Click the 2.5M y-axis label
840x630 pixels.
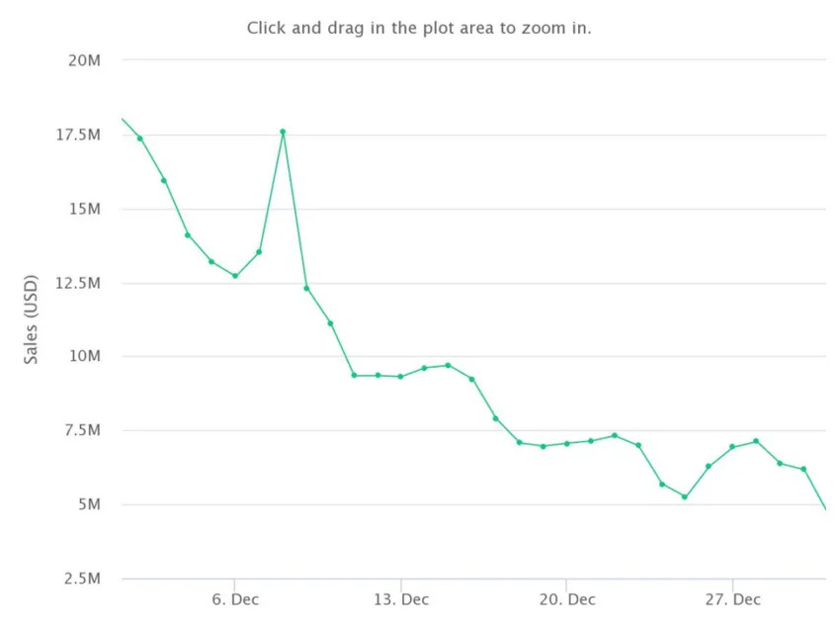click(x=82, y=579)
